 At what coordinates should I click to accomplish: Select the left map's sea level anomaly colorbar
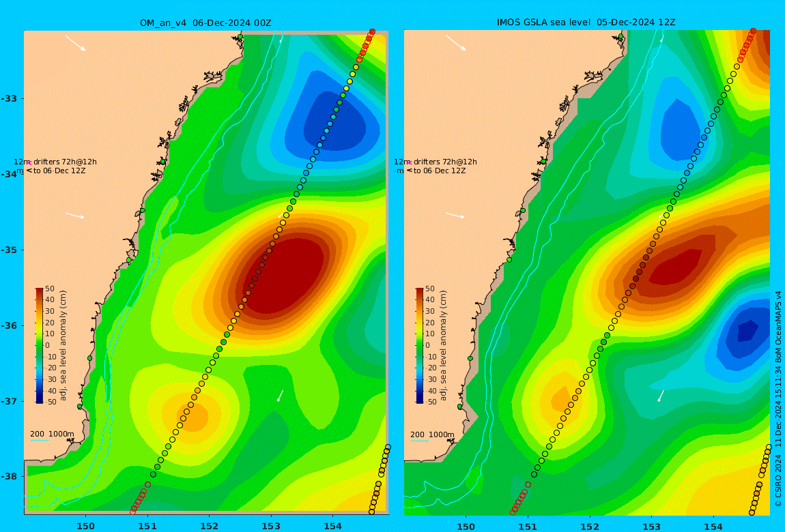40,346
